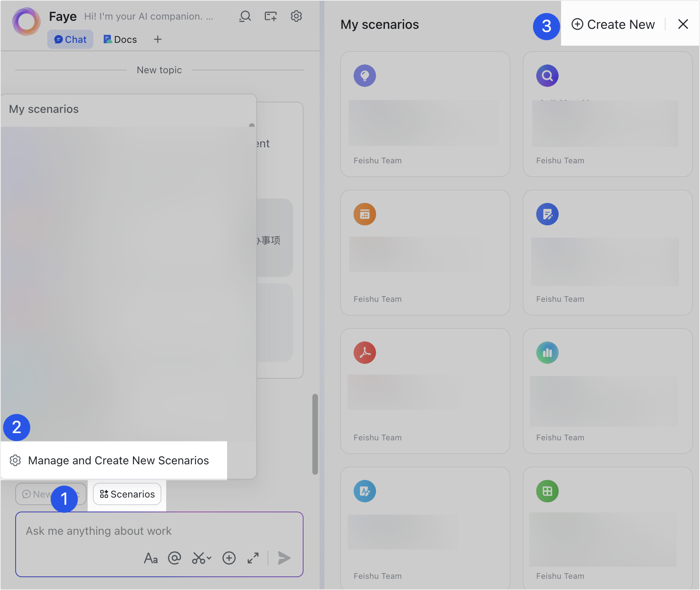Open the red PDF scenario card
This screenshot has width=700, height=590.
click(x=425, y=391)
